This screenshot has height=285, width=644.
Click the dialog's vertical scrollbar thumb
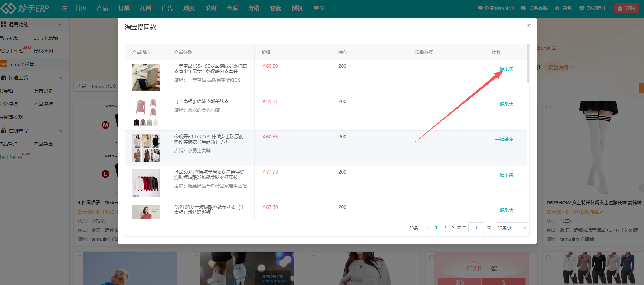[x=528, y=64]
